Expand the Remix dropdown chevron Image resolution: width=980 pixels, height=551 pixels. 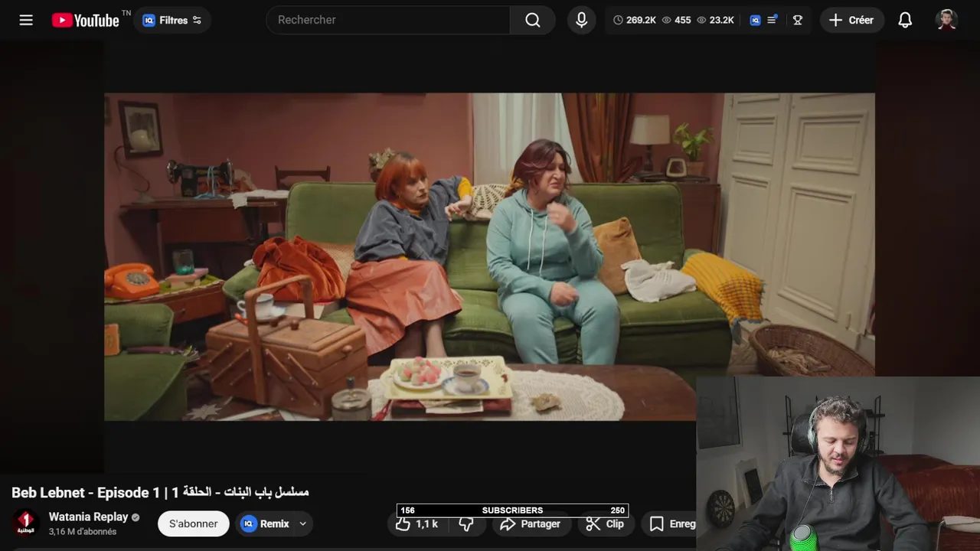(x=303, y=523)
